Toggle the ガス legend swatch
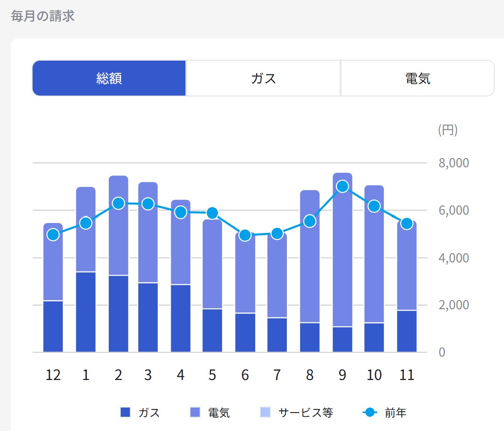The width and height of the screenshot is (504, 431). click(x=126, y=413)
